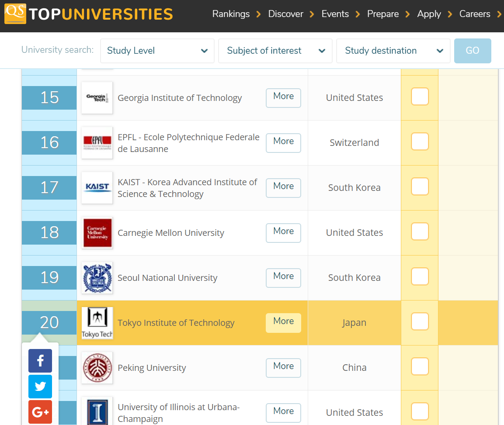Open the Study Level dropdown
This screenshot has width=504, height=425.
point(157,51)
